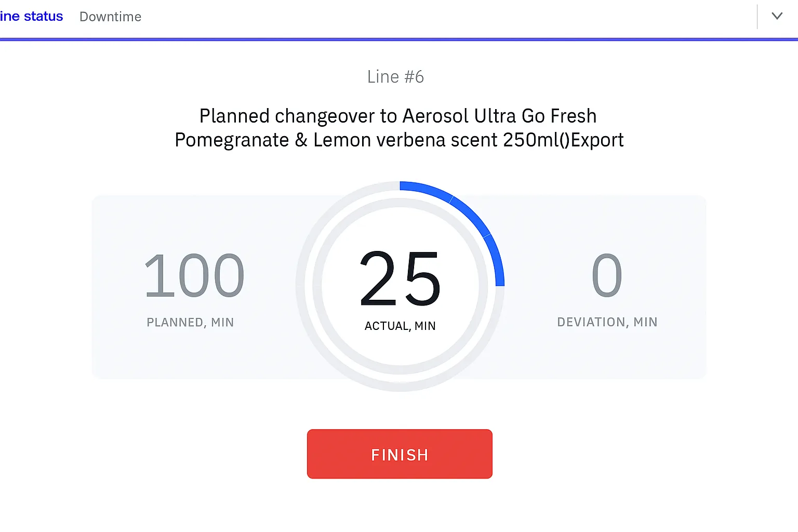Click the planned value 100

(x=194, y=275)
